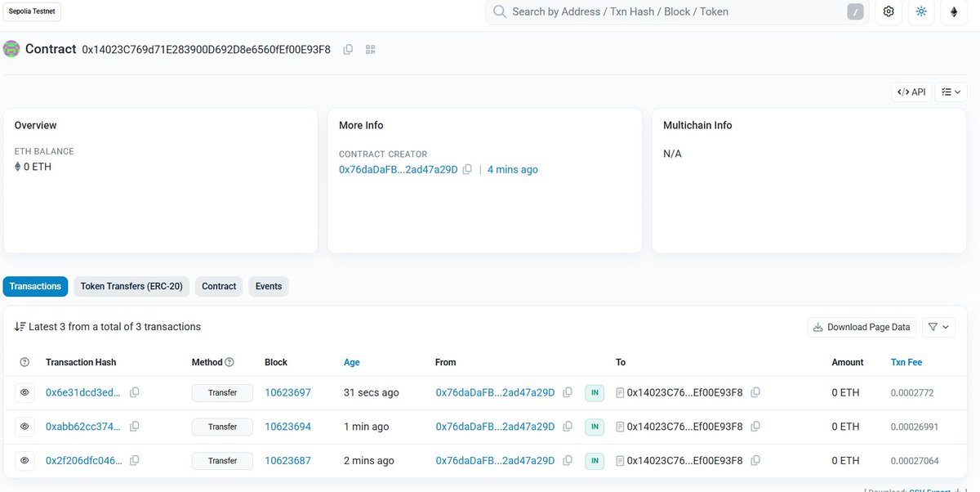
Task: Switch to the Transactions tab
Action: (x=35, y=287)
